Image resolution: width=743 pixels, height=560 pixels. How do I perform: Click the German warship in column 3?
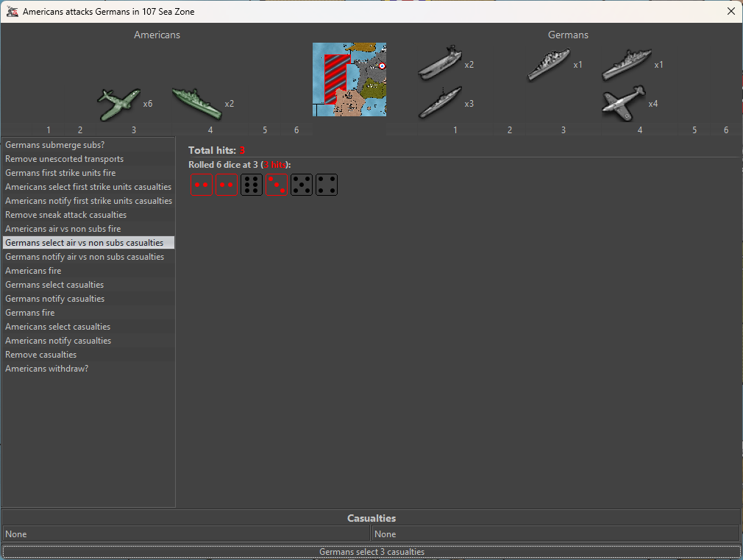(549, 65)
